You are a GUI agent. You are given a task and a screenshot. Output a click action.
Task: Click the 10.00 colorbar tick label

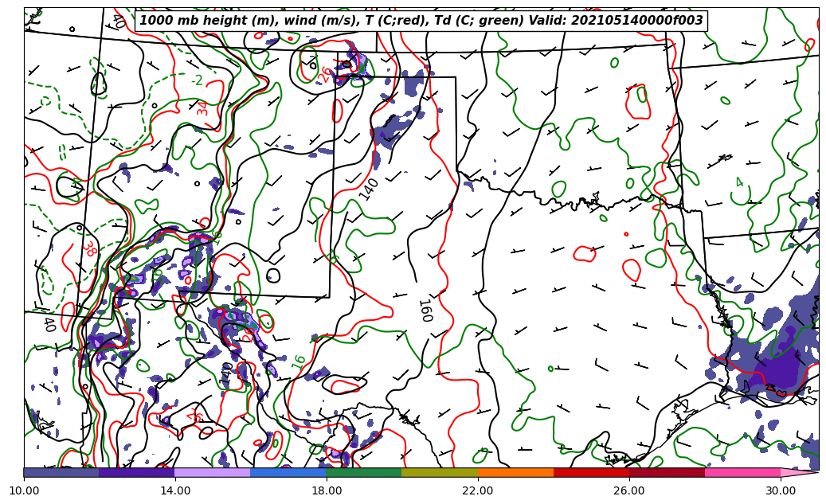[24, 490]
